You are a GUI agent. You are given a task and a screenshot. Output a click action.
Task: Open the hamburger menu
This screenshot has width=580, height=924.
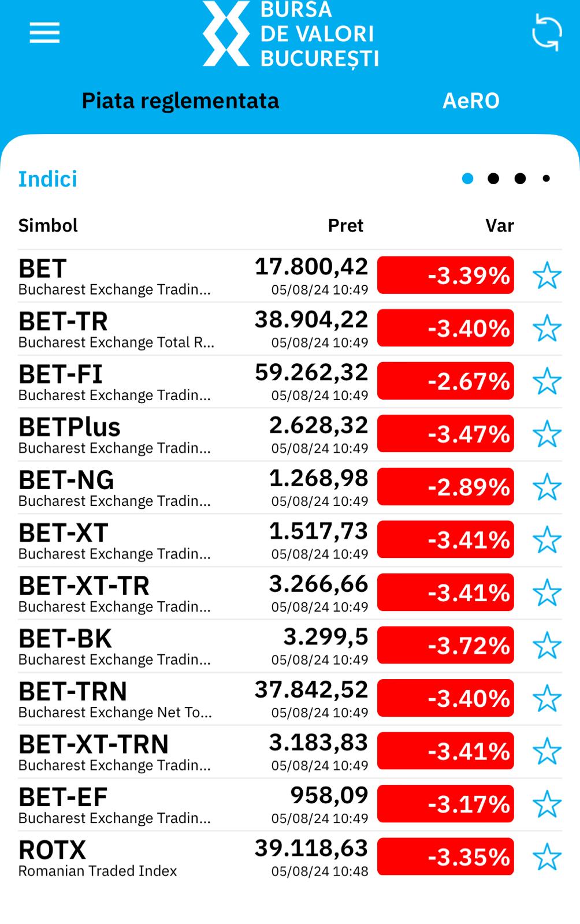point(44,33)
